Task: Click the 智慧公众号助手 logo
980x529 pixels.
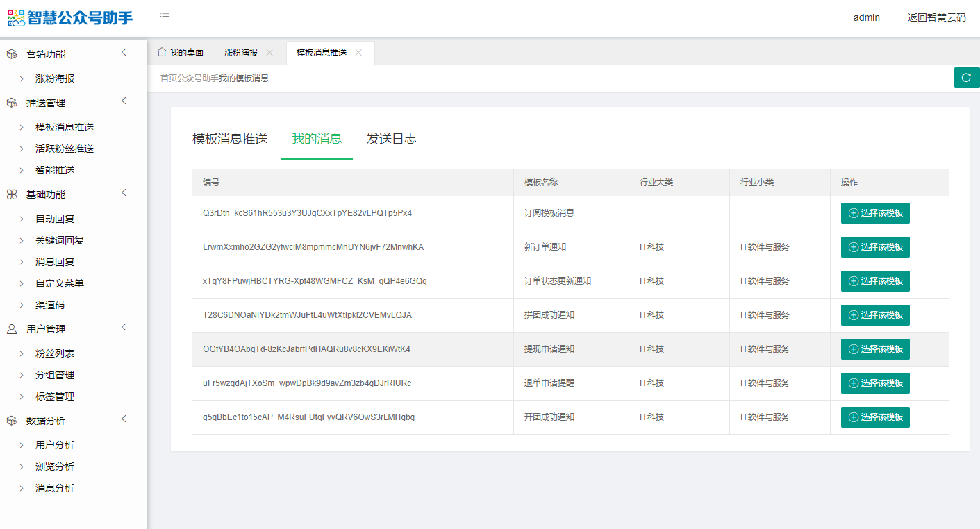Action: pos(70,18)
